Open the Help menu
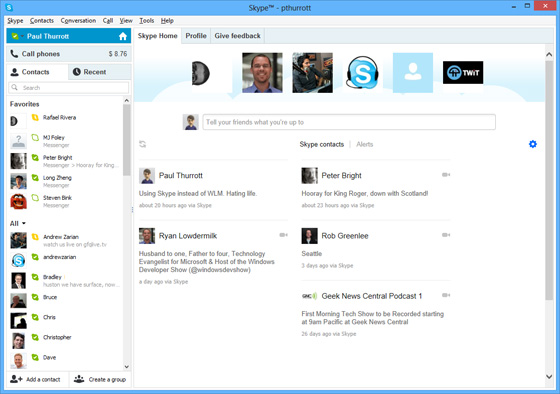The image size is (560, 394). tap(167, 21)
